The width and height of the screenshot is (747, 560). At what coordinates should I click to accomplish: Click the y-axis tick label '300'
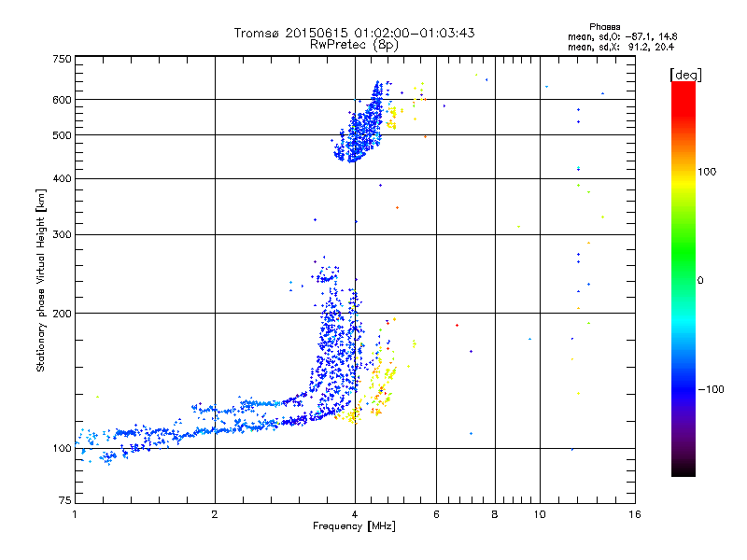click(63, 234)
